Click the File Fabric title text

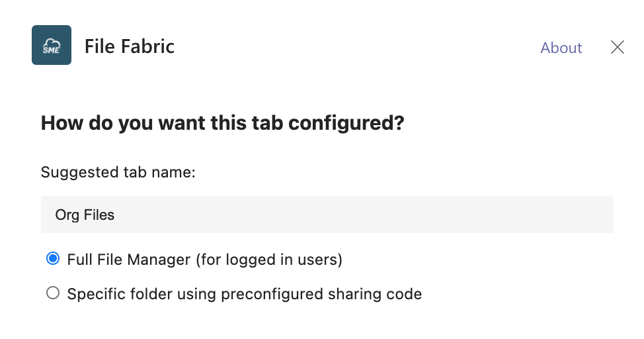130,46
